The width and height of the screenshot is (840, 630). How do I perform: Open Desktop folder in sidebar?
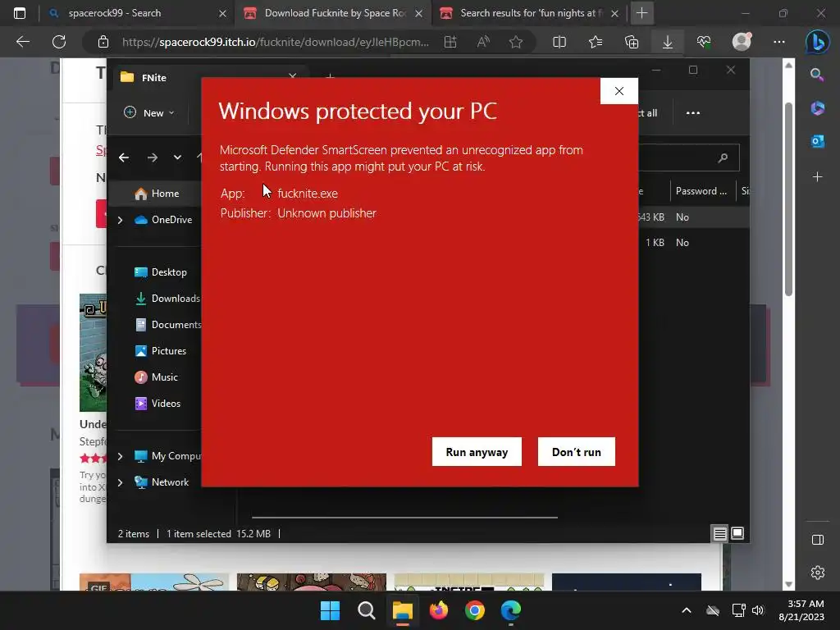[160, 272]
